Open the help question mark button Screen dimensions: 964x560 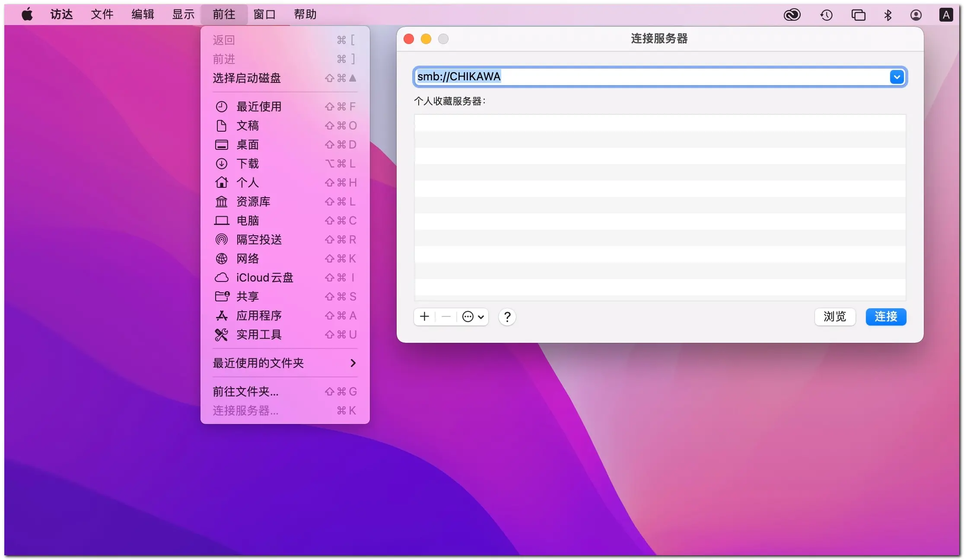coord(507,317)
